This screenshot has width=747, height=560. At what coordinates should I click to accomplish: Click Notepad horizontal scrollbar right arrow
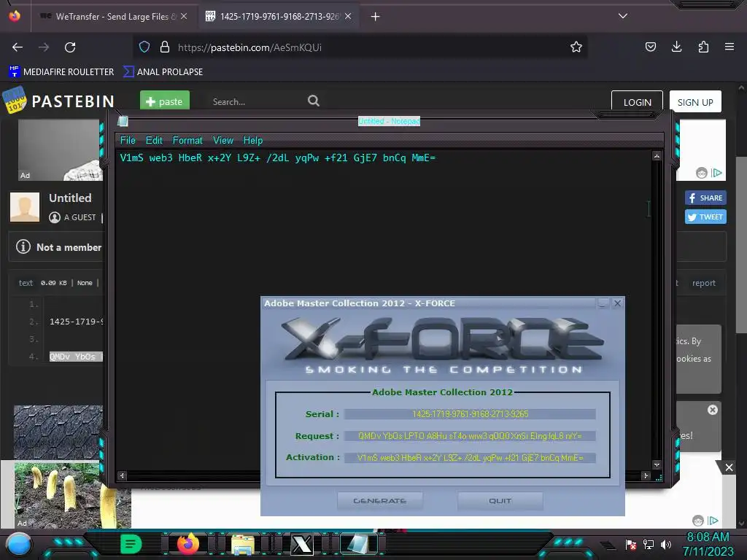tap(646, 475)
